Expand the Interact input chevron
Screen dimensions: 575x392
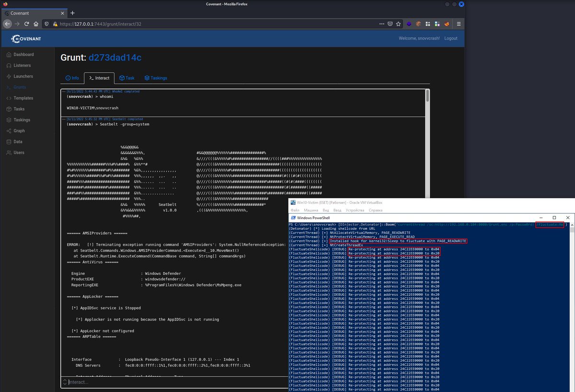click(x=65, y=382)
